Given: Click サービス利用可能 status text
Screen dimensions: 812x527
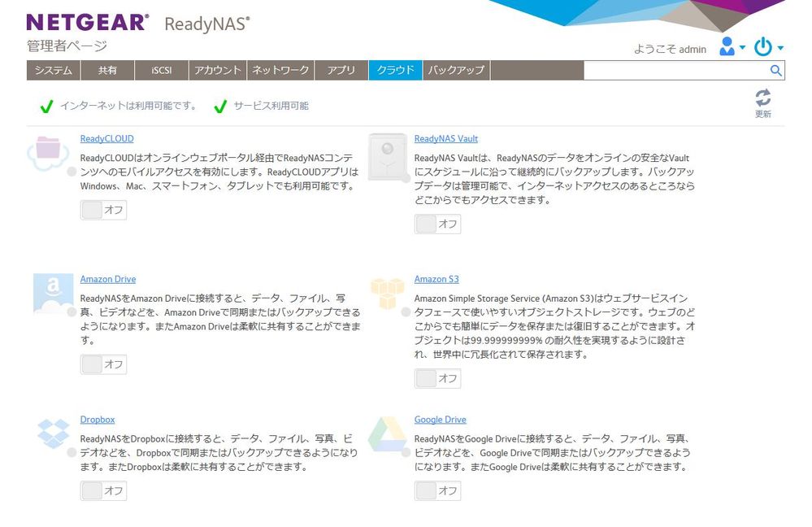Looking at the screenshot, I should [271, 106].
